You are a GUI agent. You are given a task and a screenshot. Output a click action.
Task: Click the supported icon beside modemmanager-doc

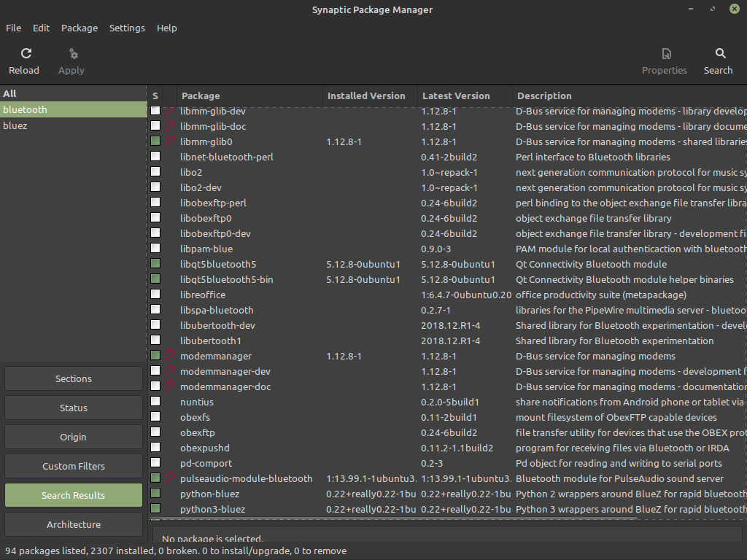click(170, 387)
